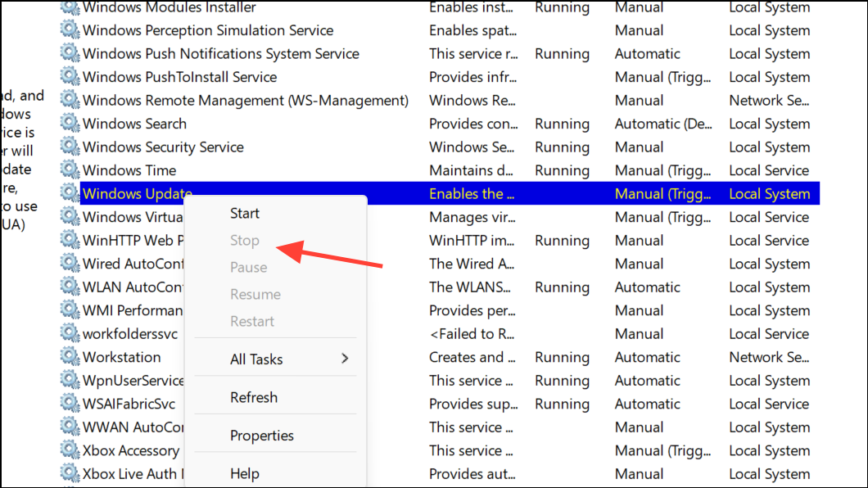Click Running status in the Windows Time row
Image resolution: width=868 pixels, height=488 pixels.
(562, 170)
